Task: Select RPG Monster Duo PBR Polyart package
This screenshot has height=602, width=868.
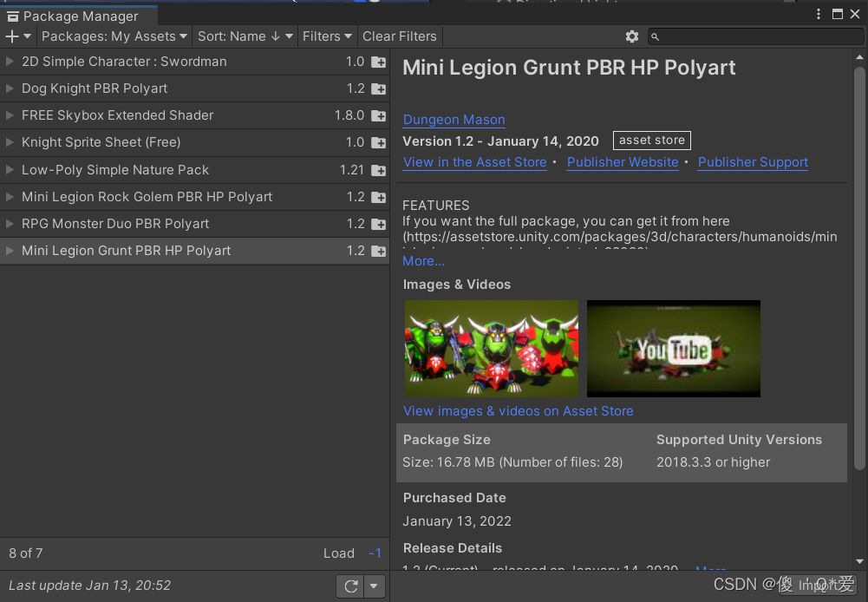Action: click(x=194, y=224)
